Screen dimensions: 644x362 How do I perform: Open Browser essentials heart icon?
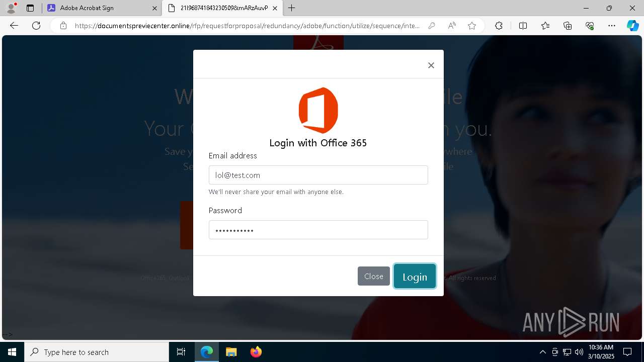coord(590,26)
